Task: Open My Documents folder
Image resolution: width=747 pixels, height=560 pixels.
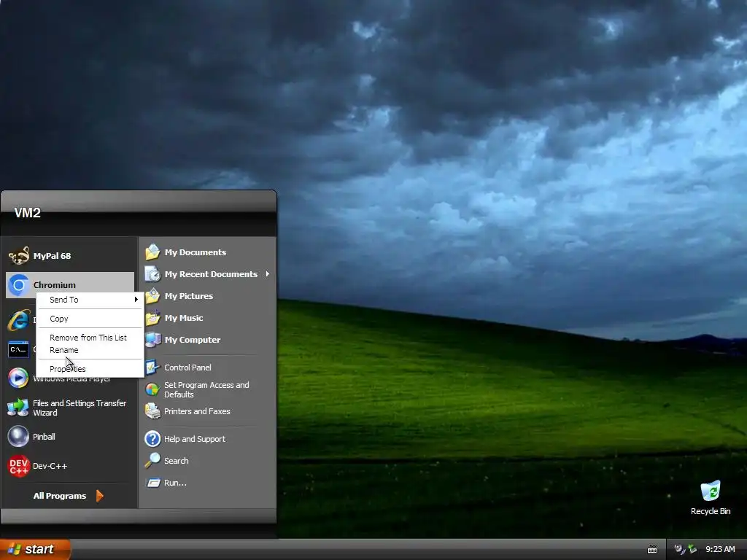Action: (x=208, y=252)
